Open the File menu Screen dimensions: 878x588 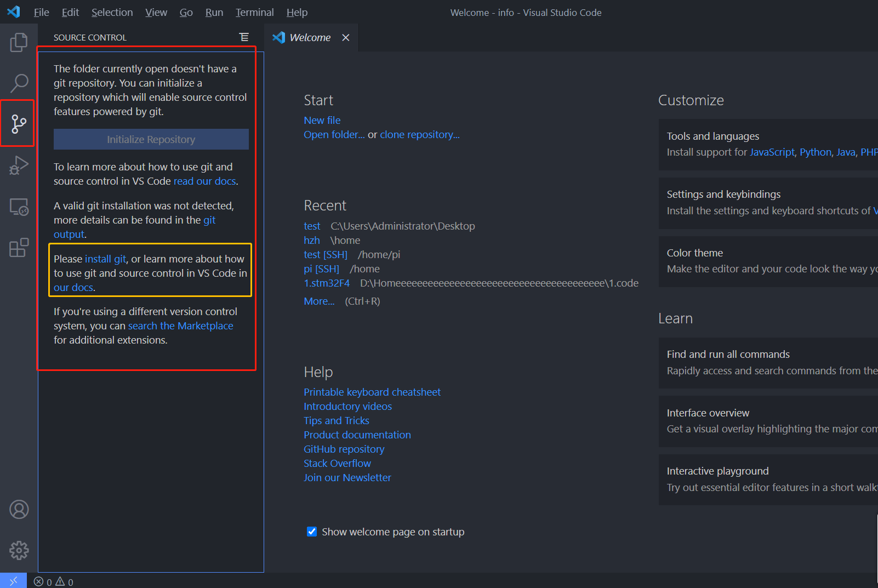[41, 12]
